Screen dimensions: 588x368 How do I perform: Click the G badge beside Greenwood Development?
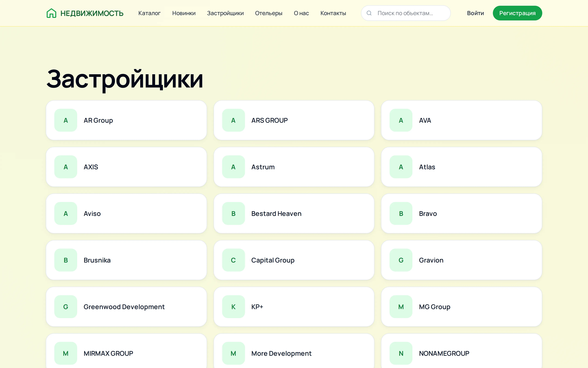pos(66,307)
